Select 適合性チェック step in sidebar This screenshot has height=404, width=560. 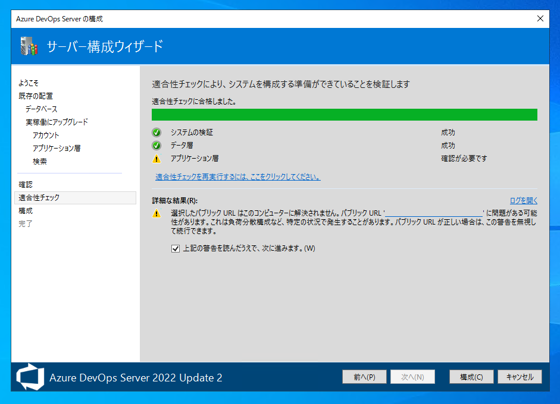coord(75,198)
